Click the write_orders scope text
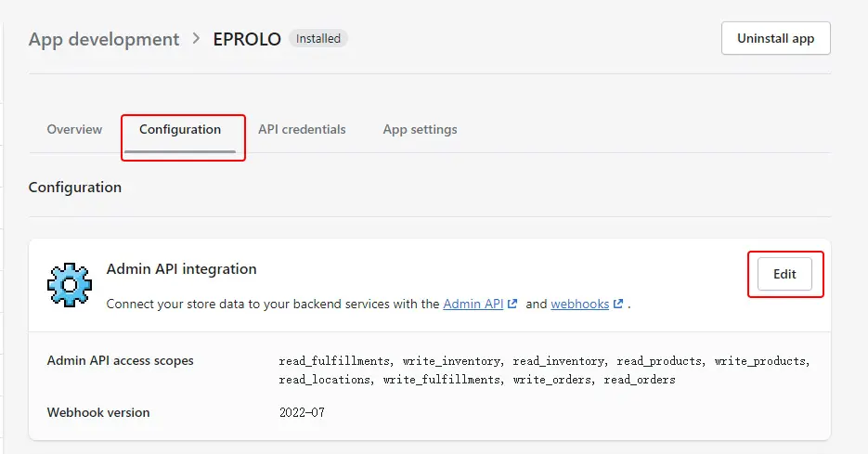This screenshot has height=454, width=868. 552,380
